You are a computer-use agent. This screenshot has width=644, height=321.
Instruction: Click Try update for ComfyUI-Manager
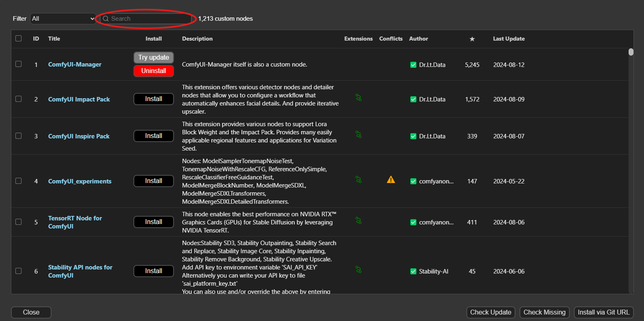154,58
